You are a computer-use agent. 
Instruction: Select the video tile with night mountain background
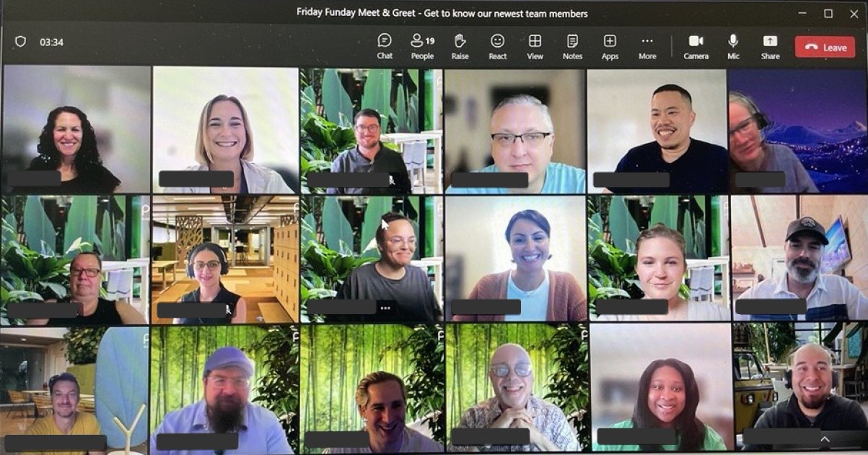point(797,130)
